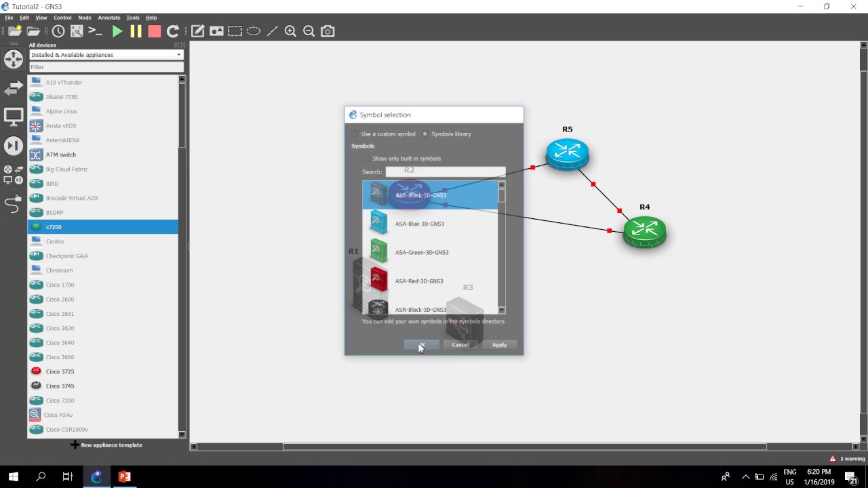Browse routers in the device sidebar
Viewport: 868px width, 488px height.
14,59
